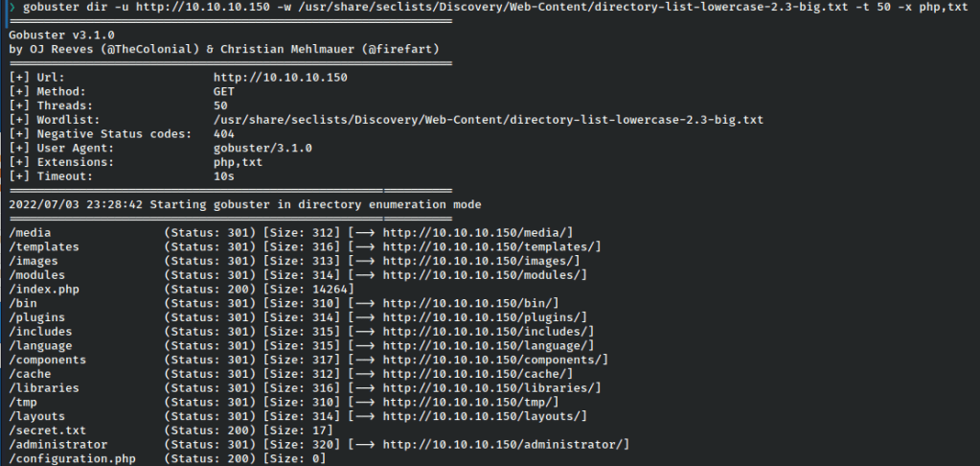Click the /index.php result entry

44,290
